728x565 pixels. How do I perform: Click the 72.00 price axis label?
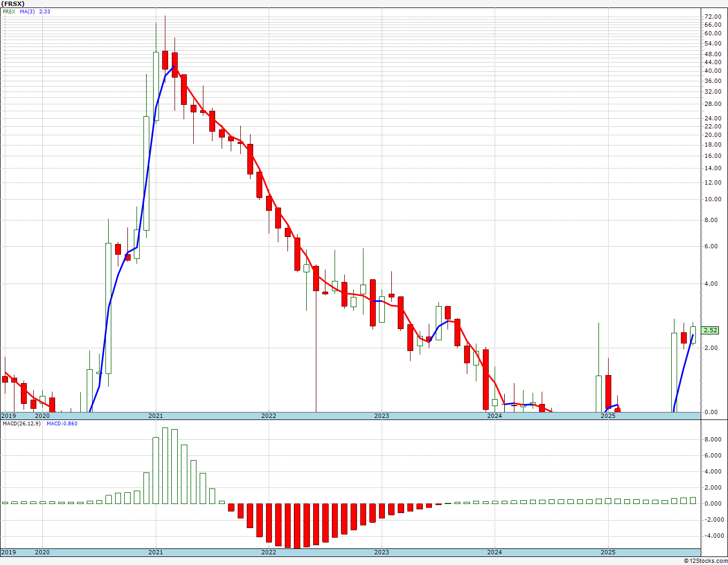click(712, 17)
